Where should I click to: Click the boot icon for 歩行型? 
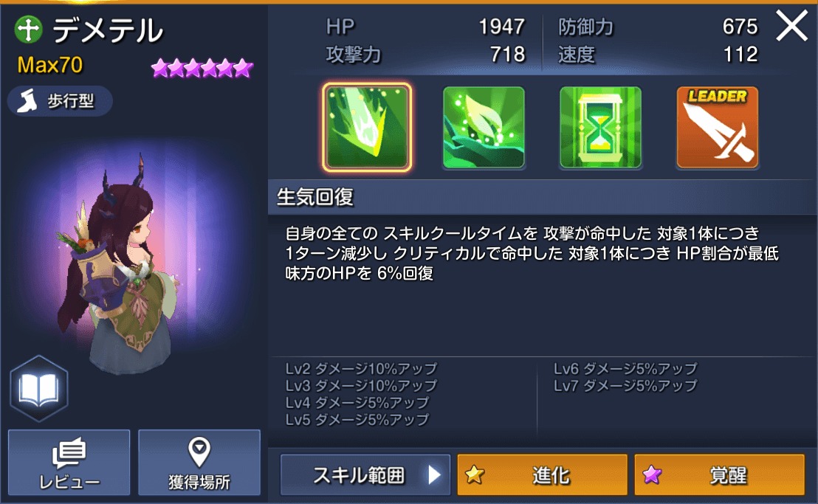point(27,100)
